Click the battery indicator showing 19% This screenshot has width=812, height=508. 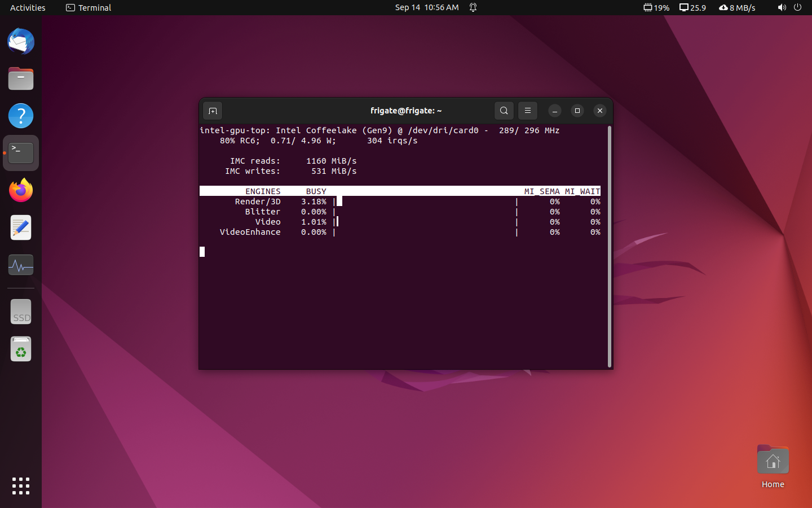[x=656, y=7]
